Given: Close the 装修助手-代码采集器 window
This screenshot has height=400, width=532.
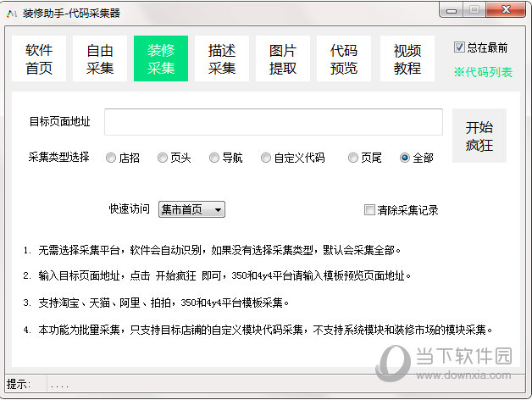Looking at the screenshot, I should click(x=506, y=10).
